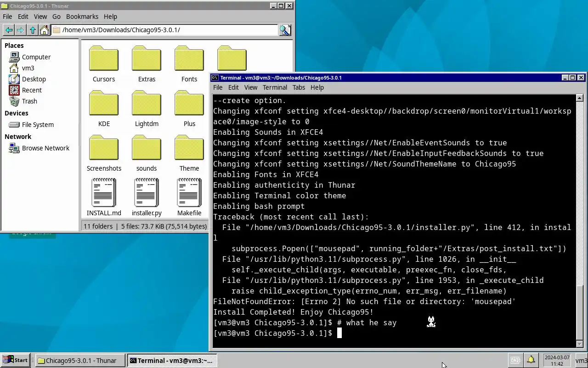The image size is (588, 368).
Task: Click the search magnifier icon in Thunar
Action: pyautogui.click(x=285, y=30)
